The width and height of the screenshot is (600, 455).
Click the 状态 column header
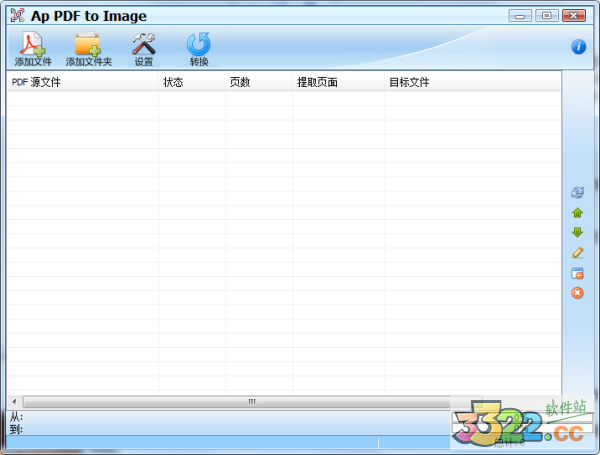192,82
